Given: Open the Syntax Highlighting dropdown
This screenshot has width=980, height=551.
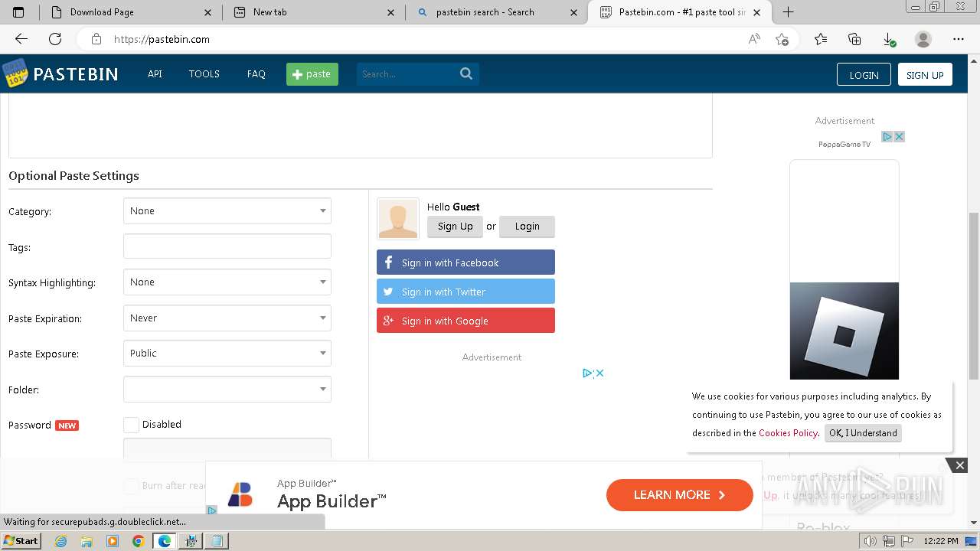Looking at the screenshot, I should click(x=227, y=282).
